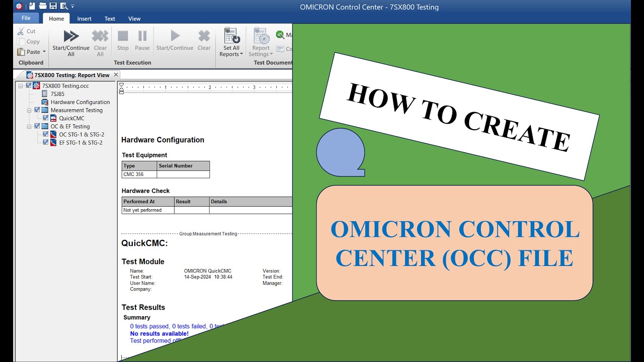The height and width of the screenshot is (362, 644).
Task: Click the Measurement Testing folder icon
Action: tap(45, 110)
